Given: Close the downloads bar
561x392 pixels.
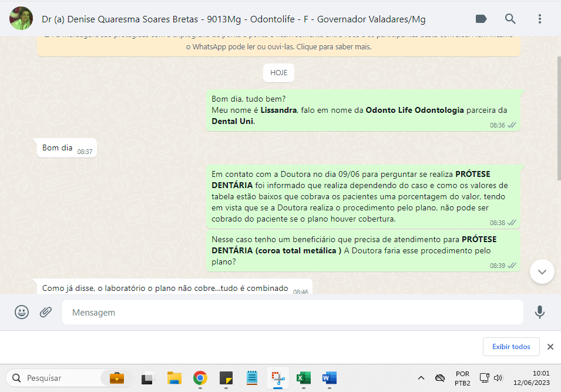Looking at the screenshot, I should coord(550,347).
